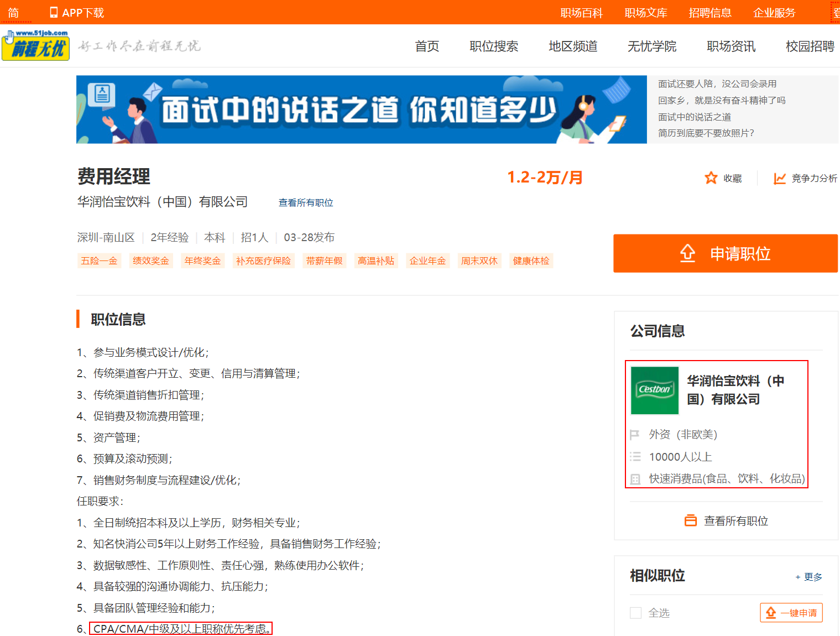This screenshot has width=840, height=636.
Task: Click 职场百科 in the top bar
Action: coord(582,13)
